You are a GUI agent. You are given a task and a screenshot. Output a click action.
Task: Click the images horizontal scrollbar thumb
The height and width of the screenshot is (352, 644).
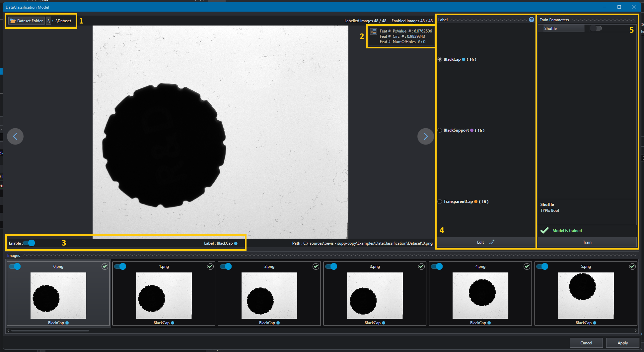(50, 330)
